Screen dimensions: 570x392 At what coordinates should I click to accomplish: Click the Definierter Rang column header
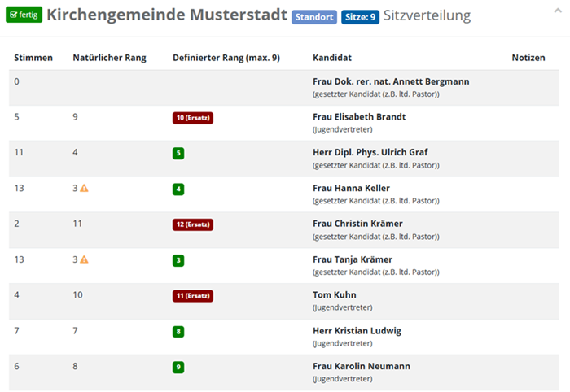click(226, 58)
